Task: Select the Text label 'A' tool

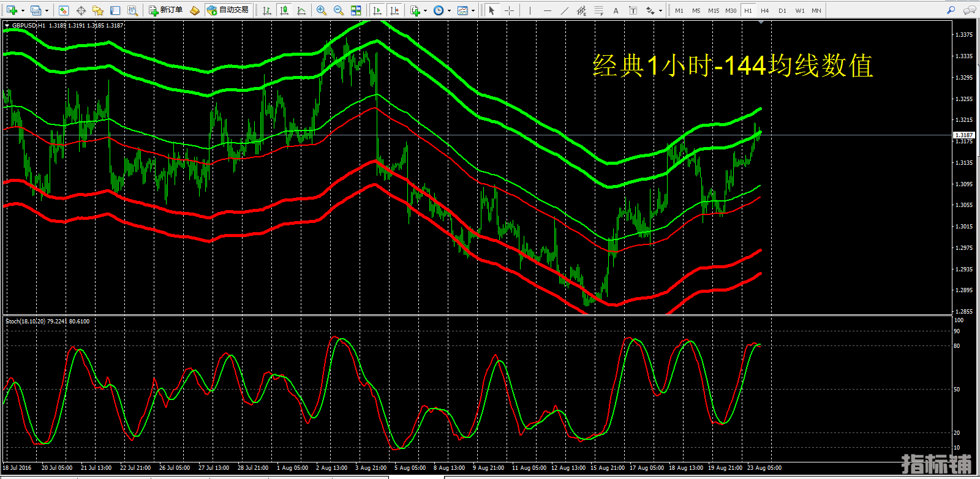Action: [616, 10]
